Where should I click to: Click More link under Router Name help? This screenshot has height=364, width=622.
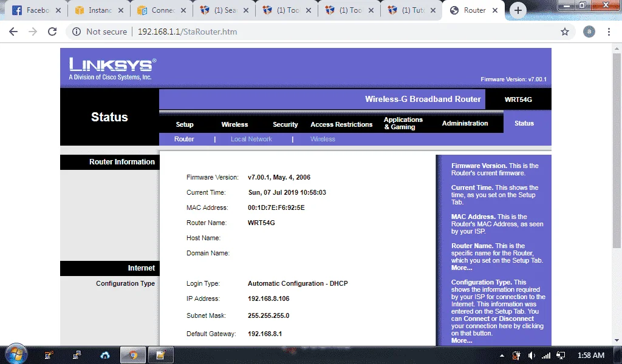point(462,268)
